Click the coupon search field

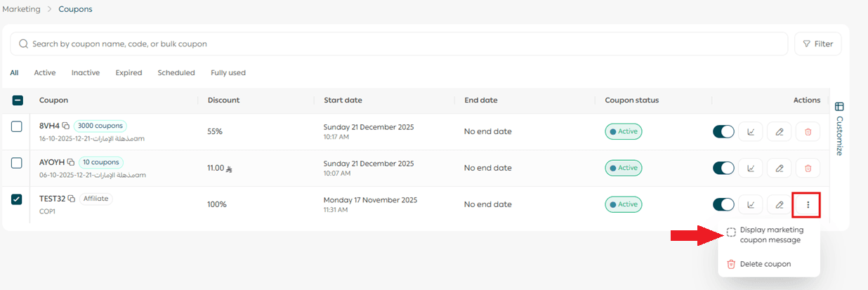400,44
